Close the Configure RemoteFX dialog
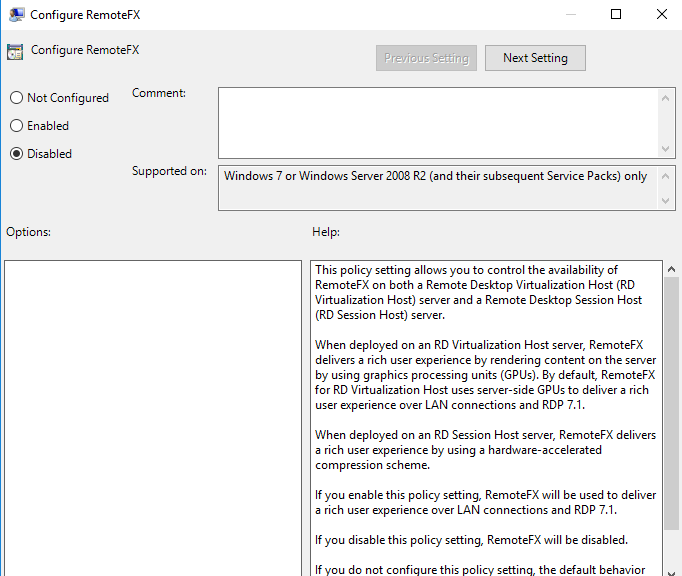 pyautogui.click(x=662, y=14)
